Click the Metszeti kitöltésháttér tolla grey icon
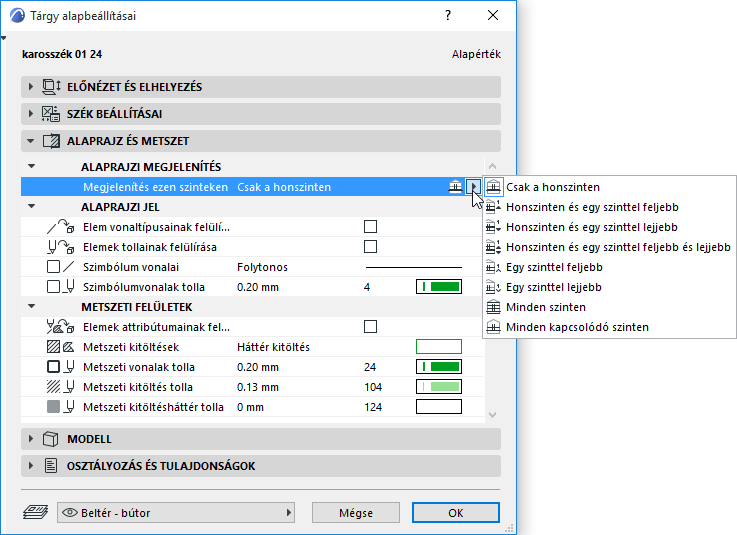 coord(61,407)
